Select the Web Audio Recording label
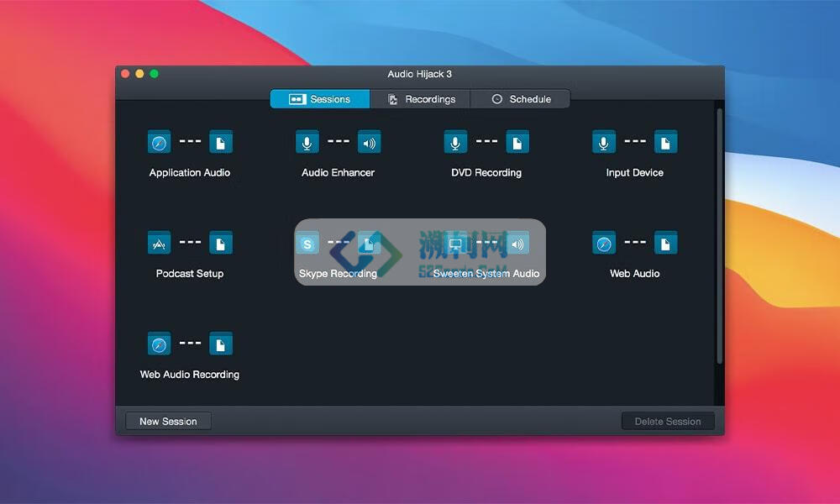The width and height of the screenshot is (840, 504). pos(190,375)
